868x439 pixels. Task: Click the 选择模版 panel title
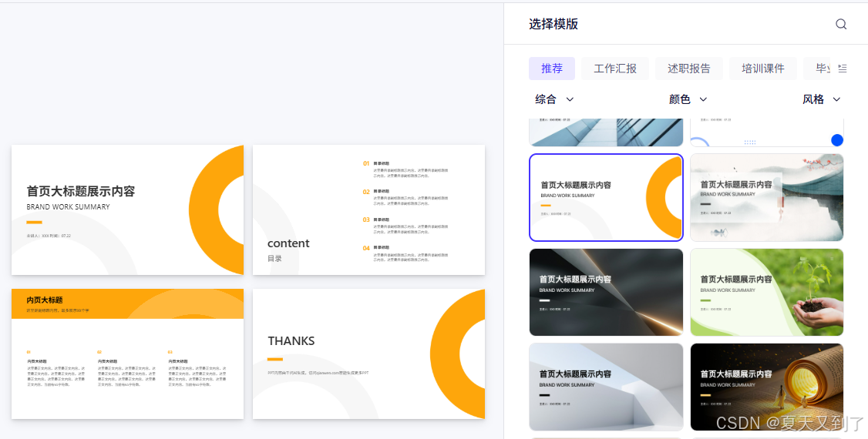(553, 25)
